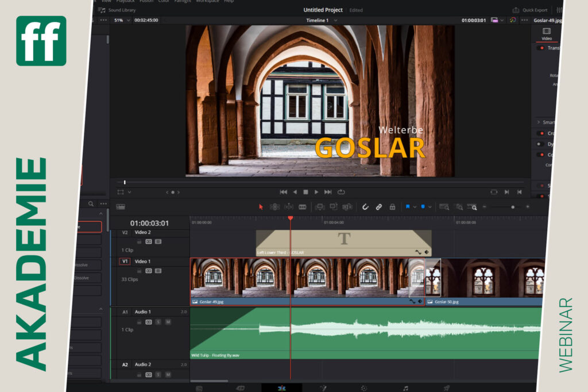
Task: Select the Goslar-50.jpg clip on timeline
Action: click(486, 282)
